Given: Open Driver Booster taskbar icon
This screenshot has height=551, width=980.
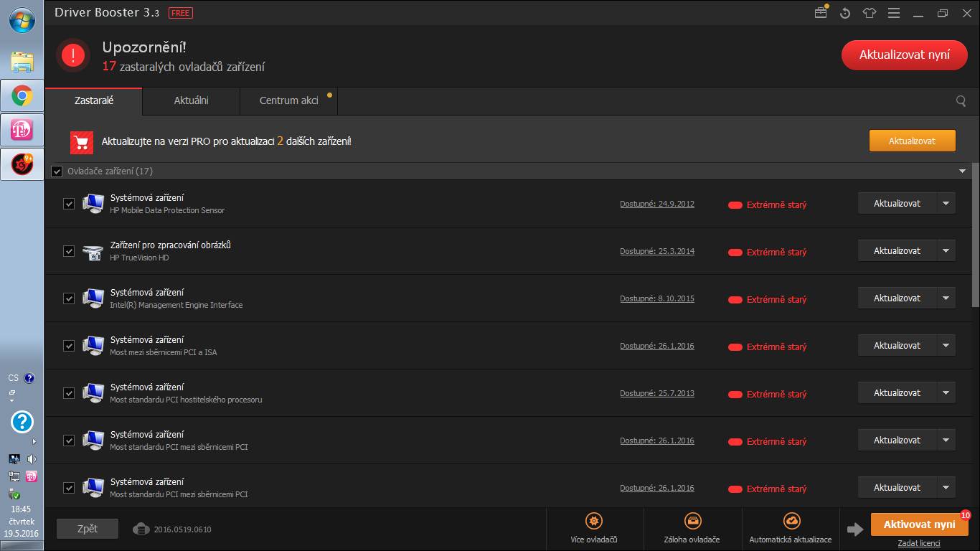Looking at the screenshot, I should 22,164.
